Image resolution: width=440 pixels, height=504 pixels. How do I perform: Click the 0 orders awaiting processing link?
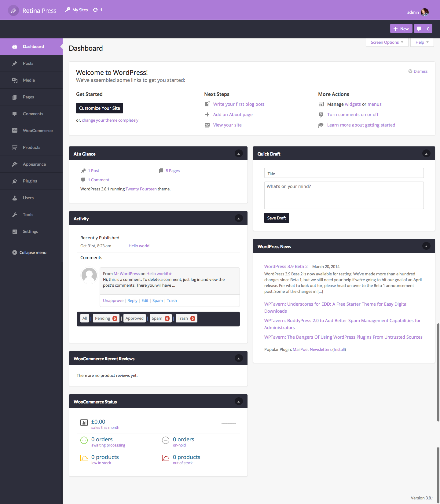pos(108,442)
